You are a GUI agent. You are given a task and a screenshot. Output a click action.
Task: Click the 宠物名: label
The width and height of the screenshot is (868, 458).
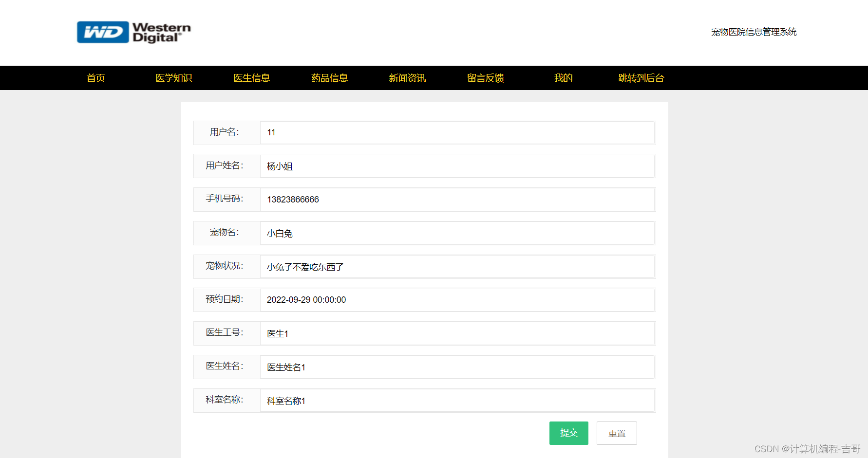point(225,232)
